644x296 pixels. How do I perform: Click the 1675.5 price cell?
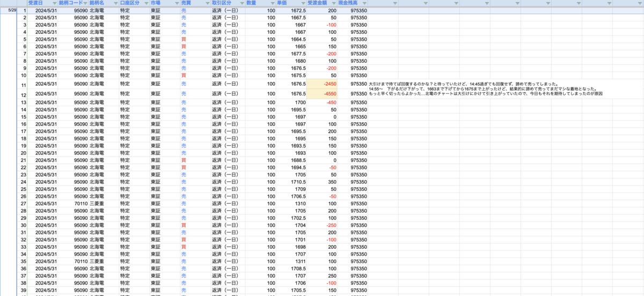291,76
